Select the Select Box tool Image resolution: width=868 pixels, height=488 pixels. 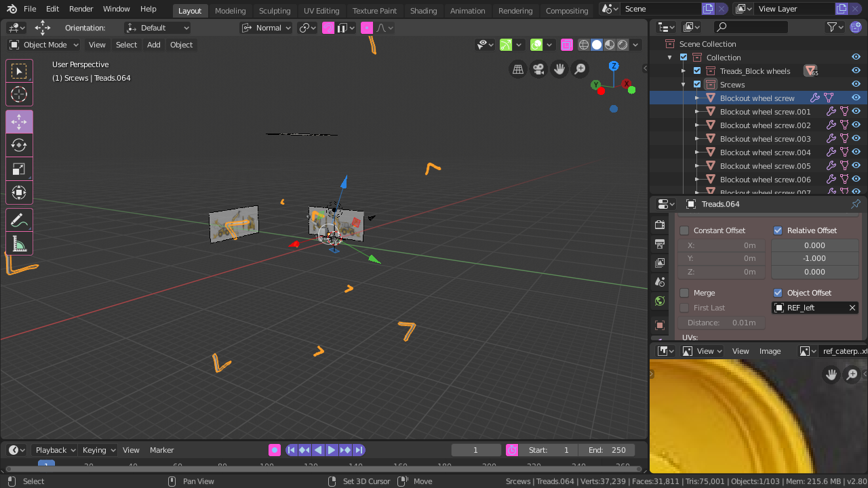19,71
